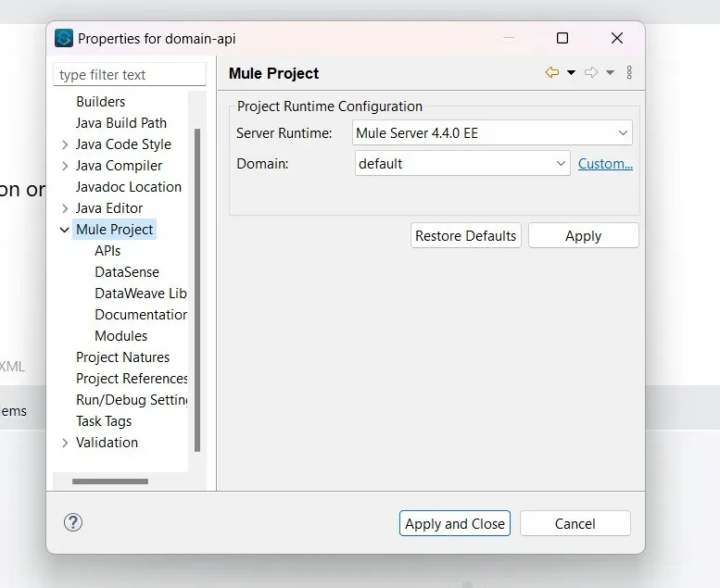Open the DataSense settings page
Image resolution: width=720 pixels, height=588 pixels.
[127, 272]
